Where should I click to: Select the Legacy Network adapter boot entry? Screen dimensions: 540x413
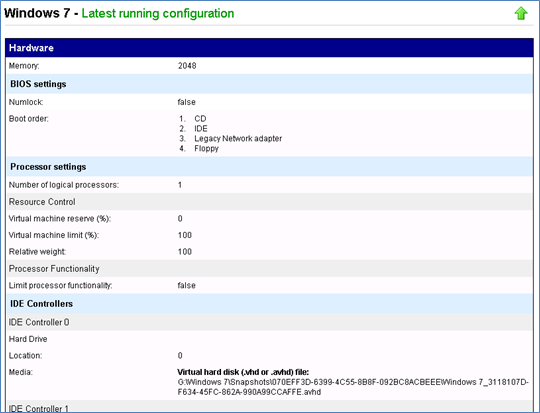coord(238,139)
